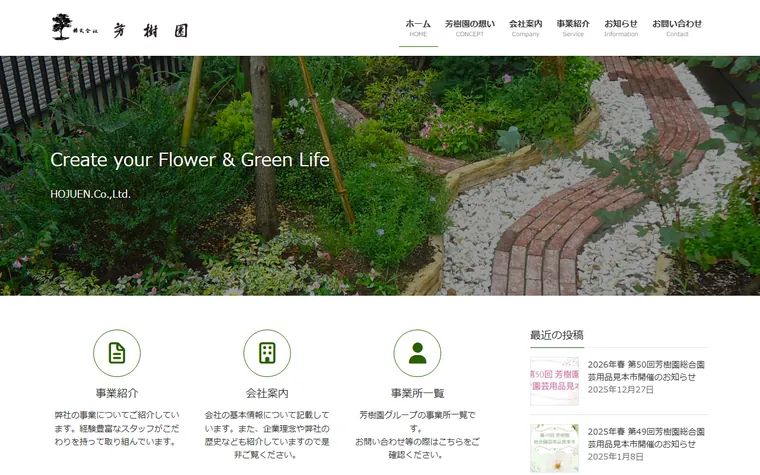This screenshot has height=475, width=760.
Task: Click the description text under 事業紹介
Action: (117, 428)
